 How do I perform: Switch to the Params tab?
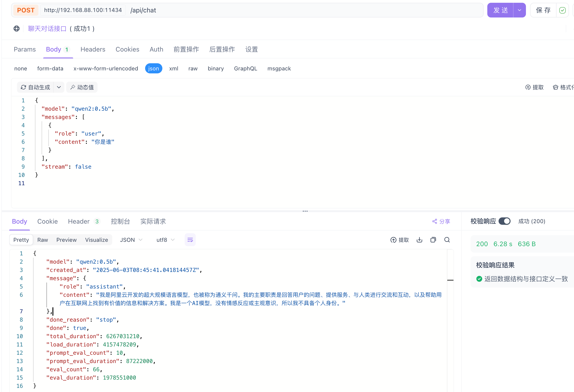point(25,49)
